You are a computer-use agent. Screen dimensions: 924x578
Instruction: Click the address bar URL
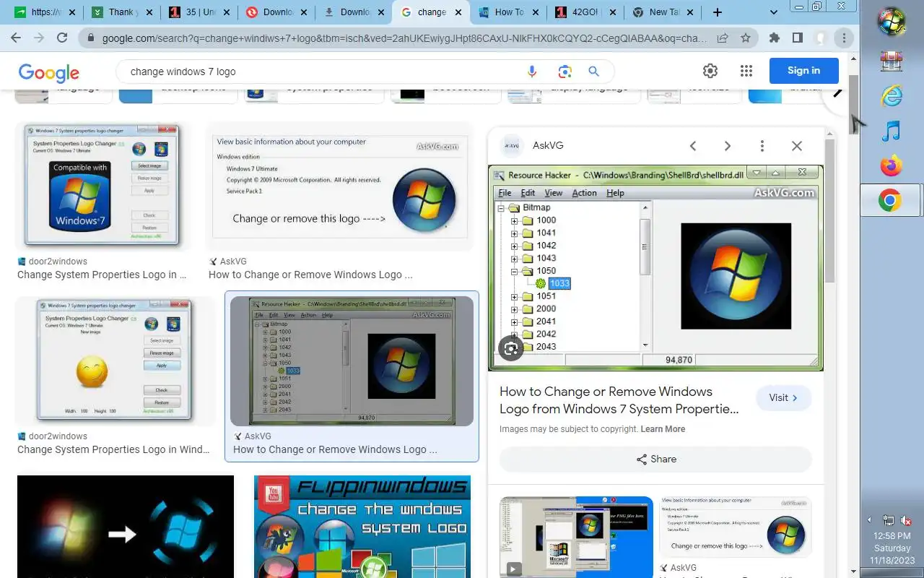coord(404,38)
